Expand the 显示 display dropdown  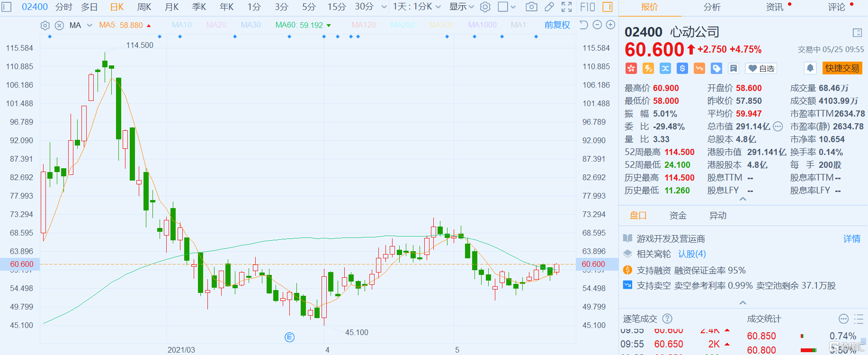point(461,7)
